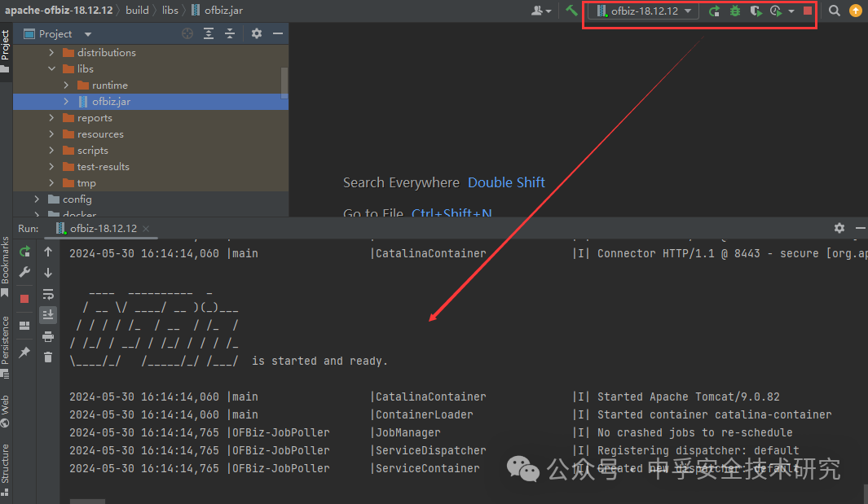Open run configuration wrench icon

[x=24, y=272]
